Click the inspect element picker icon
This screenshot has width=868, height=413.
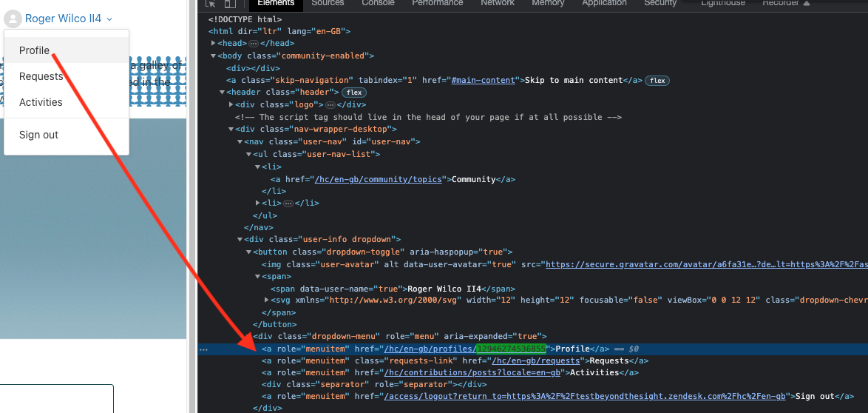[211, 4]
